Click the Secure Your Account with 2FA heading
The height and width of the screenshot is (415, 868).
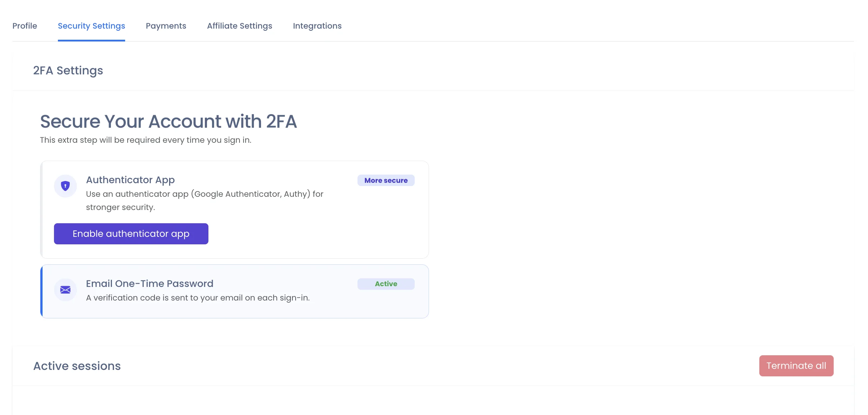coord(168,121)
